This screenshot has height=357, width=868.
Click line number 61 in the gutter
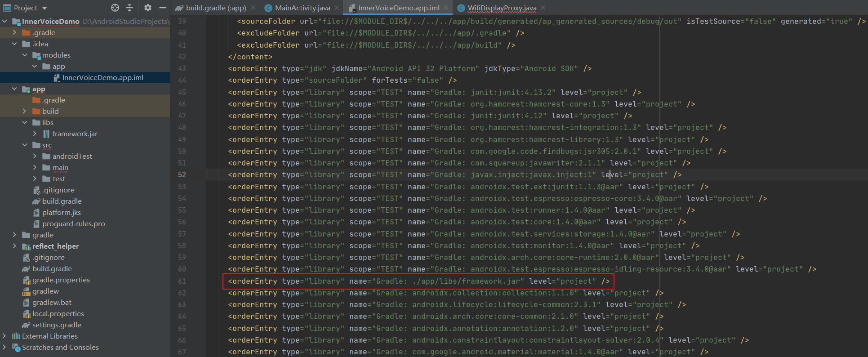182,281
